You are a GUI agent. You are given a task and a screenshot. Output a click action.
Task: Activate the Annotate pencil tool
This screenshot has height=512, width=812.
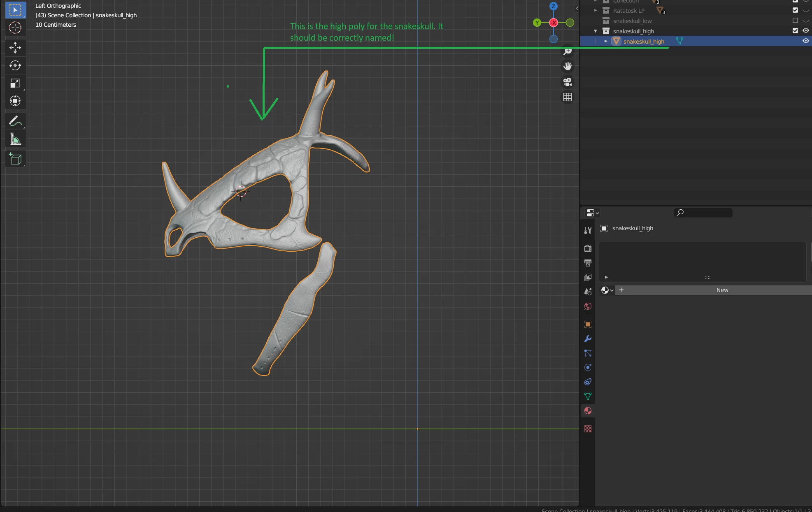pos(15,121)
